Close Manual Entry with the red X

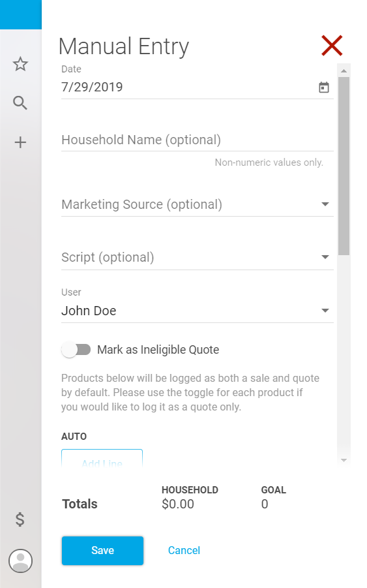click(332, 46)
